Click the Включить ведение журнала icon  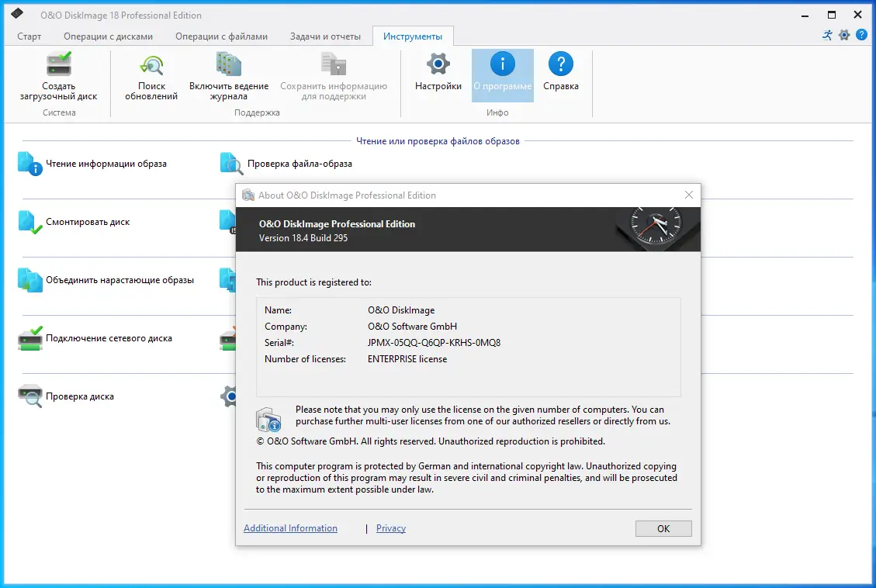(x=230, y=64)
